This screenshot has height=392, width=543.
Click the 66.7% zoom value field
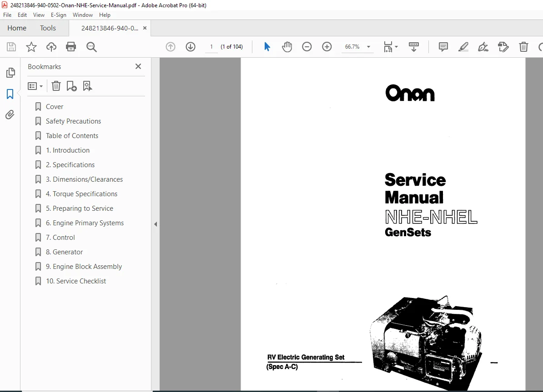[352, 47]
